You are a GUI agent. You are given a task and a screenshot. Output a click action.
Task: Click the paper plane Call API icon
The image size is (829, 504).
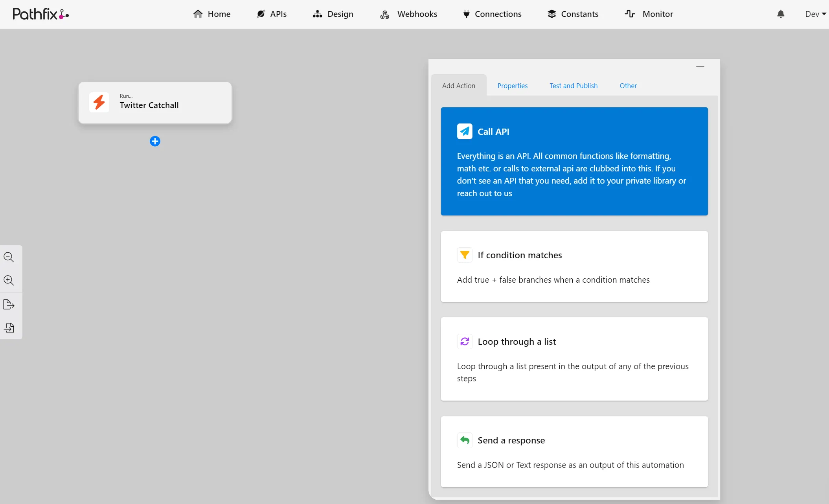click(x=465, y=131)
